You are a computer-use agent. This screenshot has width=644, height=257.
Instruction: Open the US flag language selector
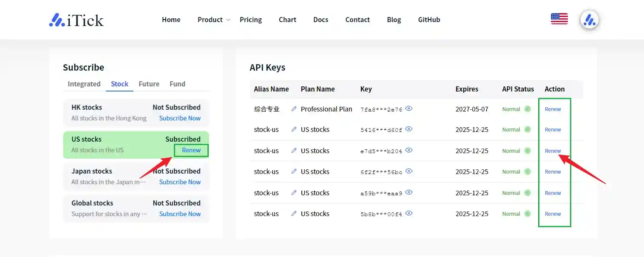(559, 19)
